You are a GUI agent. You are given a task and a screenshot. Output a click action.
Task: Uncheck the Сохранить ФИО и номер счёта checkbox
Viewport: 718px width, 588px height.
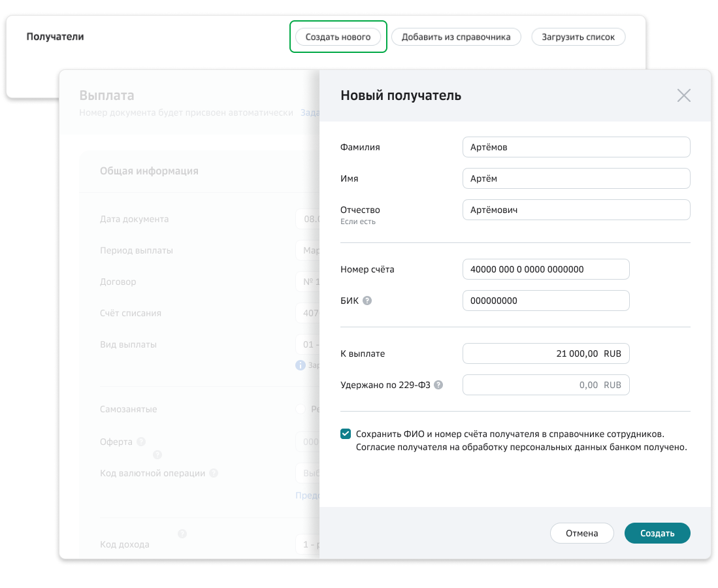pyautogui.click(x=346, y=434)
